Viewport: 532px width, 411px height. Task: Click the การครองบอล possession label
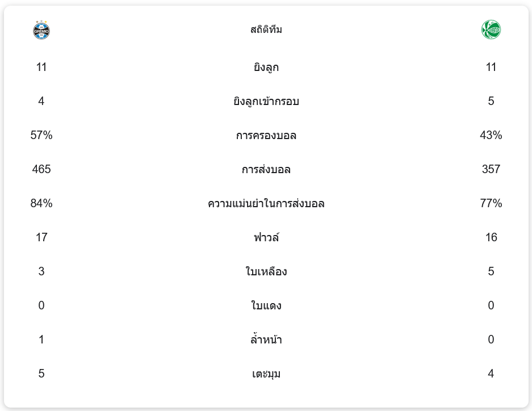[x=266, y=136]
